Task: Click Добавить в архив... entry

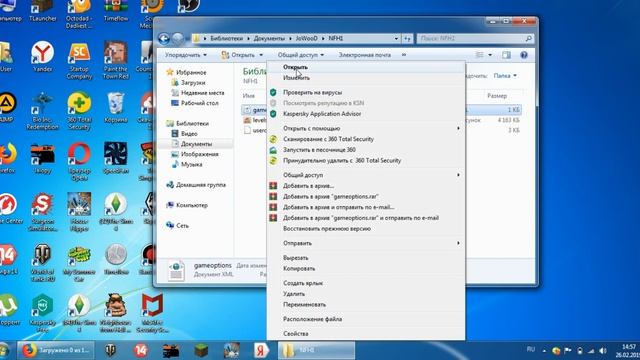Action: tap(308, 186)
